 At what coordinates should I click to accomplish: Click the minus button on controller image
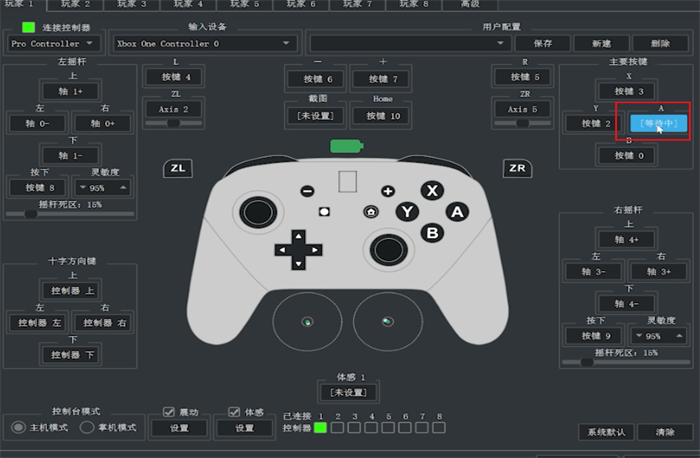pos(307,191)
